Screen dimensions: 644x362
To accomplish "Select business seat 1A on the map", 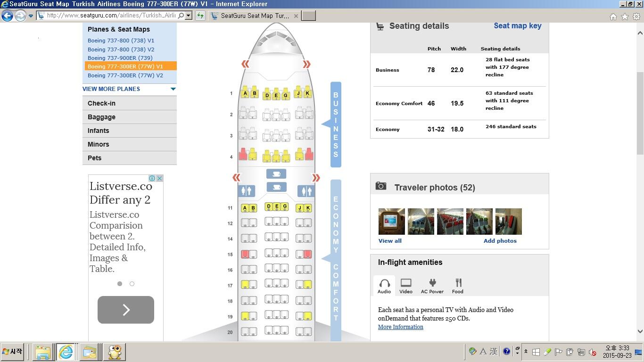I will 245,92.
